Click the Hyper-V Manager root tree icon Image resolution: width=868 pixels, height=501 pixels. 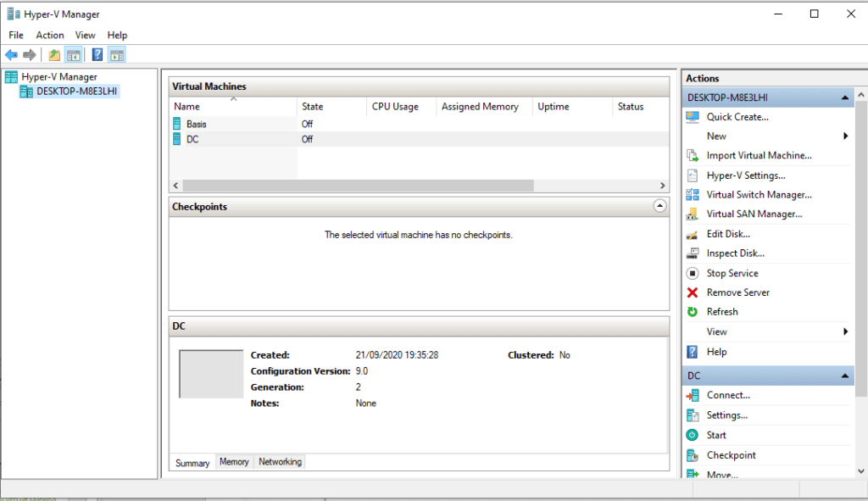(11, 77)
